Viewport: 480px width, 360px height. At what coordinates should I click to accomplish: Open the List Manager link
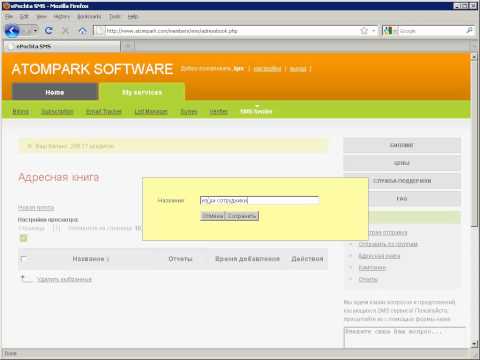tap(151, 111)
